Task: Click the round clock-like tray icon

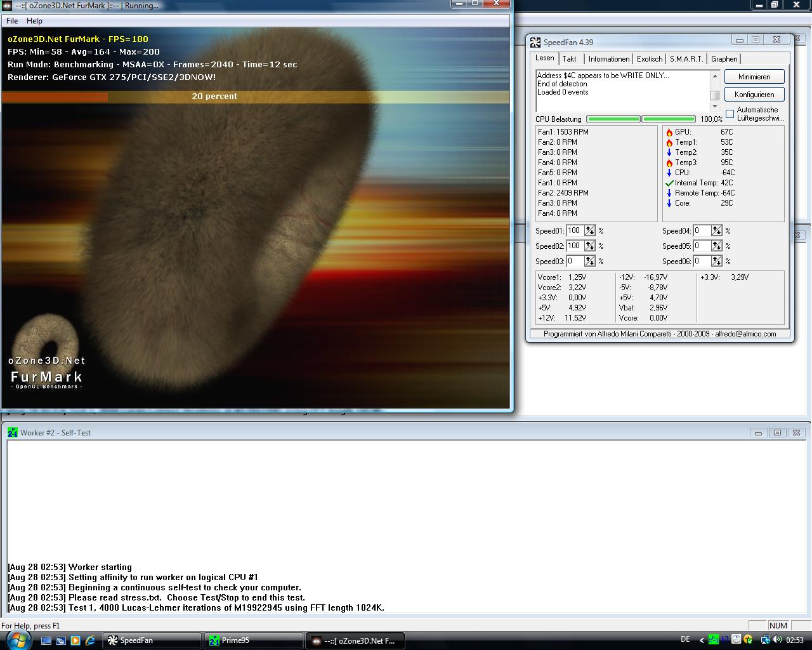Action: [737, 640]
